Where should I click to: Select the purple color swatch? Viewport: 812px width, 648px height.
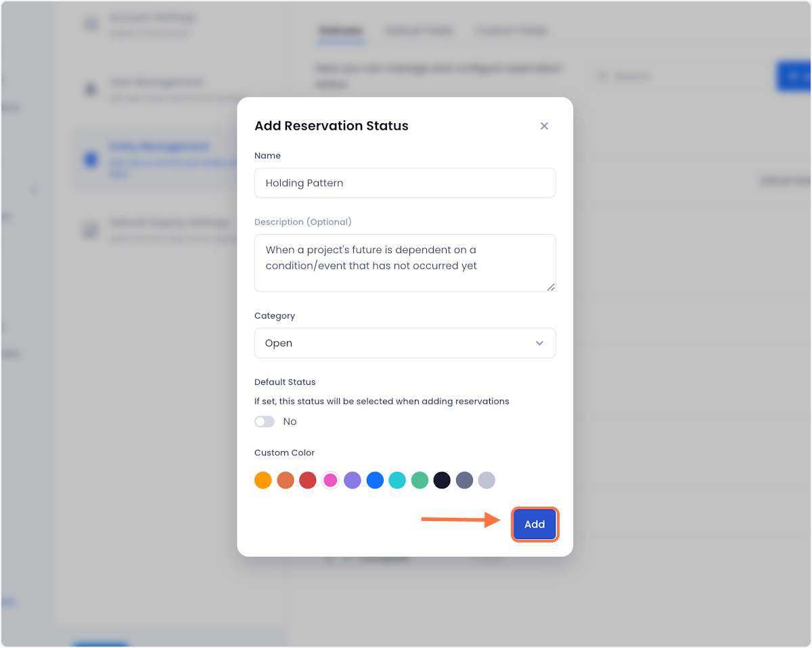pyautogui.click(x=353, y=480)
